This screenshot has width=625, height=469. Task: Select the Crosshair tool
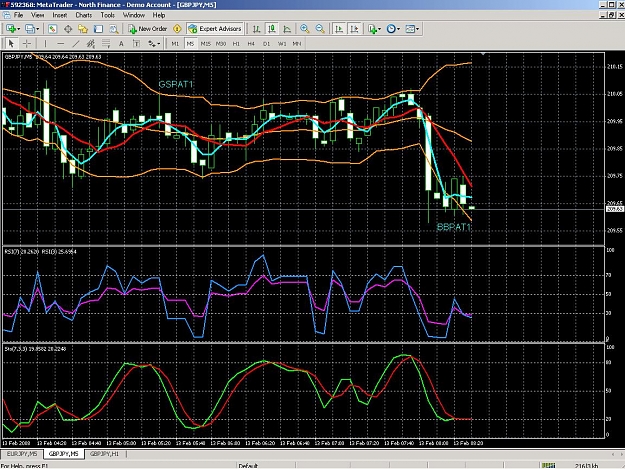point(27,43)
